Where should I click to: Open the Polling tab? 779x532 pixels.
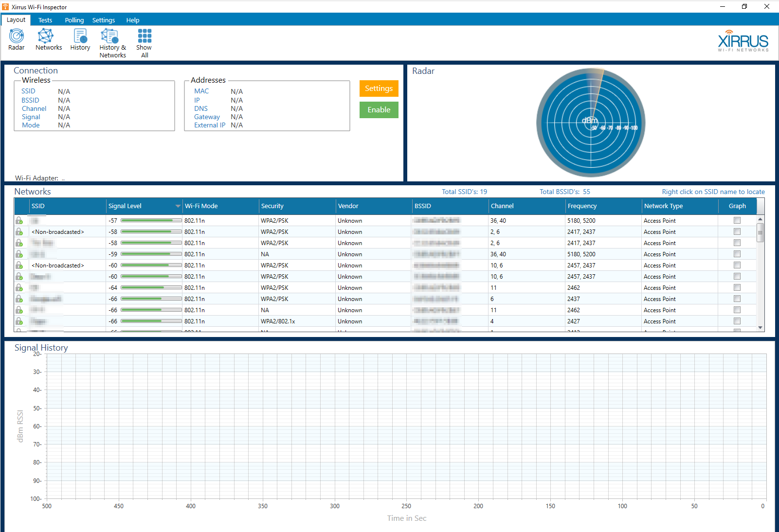tap(74, 20)
